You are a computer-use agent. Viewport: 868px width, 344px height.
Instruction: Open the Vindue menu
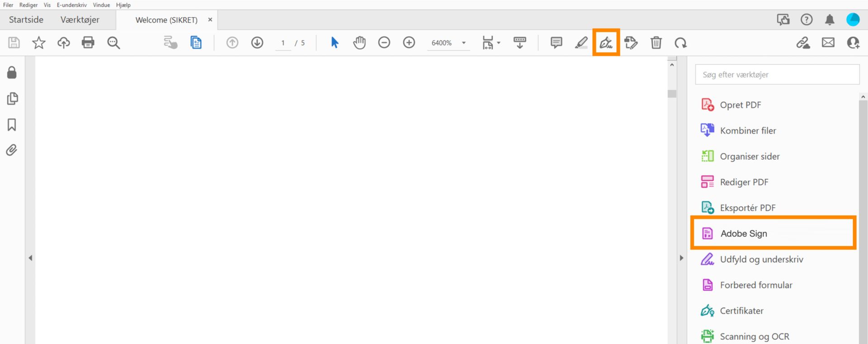click(x=101, y=5)
